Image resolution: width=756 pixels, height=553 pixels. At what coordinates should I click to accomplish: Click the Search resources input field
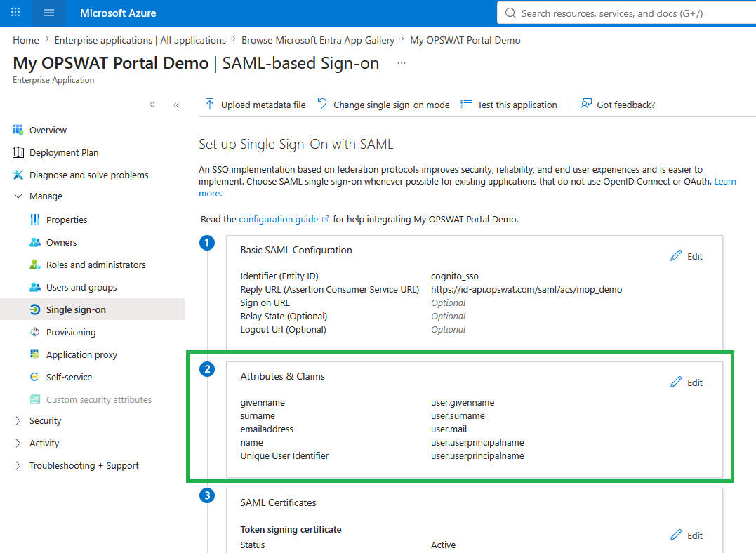pos(627,13)
